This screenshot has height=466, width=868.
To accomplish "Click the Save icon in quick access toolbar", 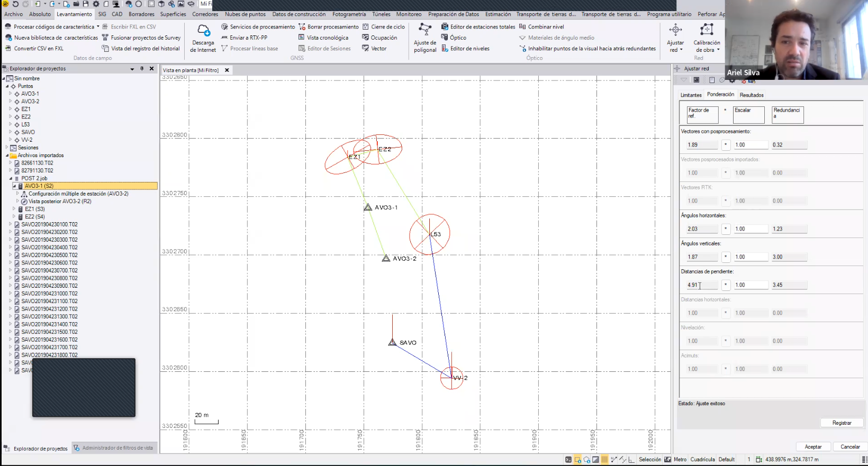I will 85,4.
